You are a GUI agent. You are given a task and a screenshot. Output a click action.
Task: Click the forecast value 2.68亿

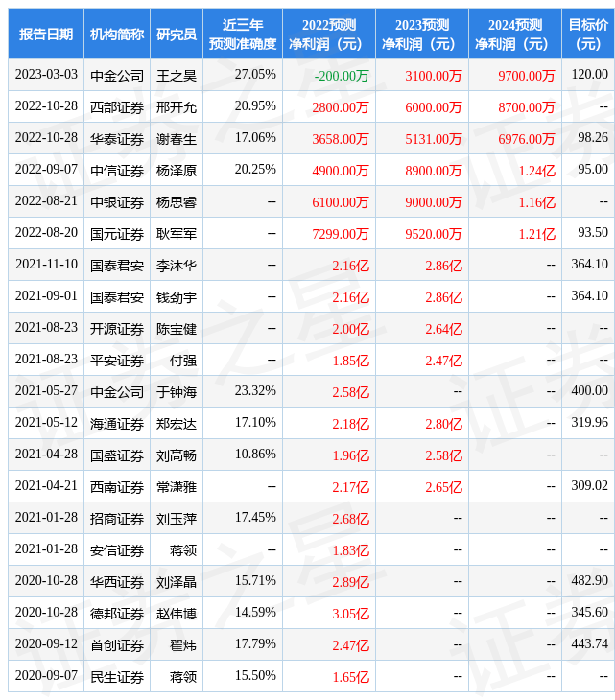click(x=350, y=519)
